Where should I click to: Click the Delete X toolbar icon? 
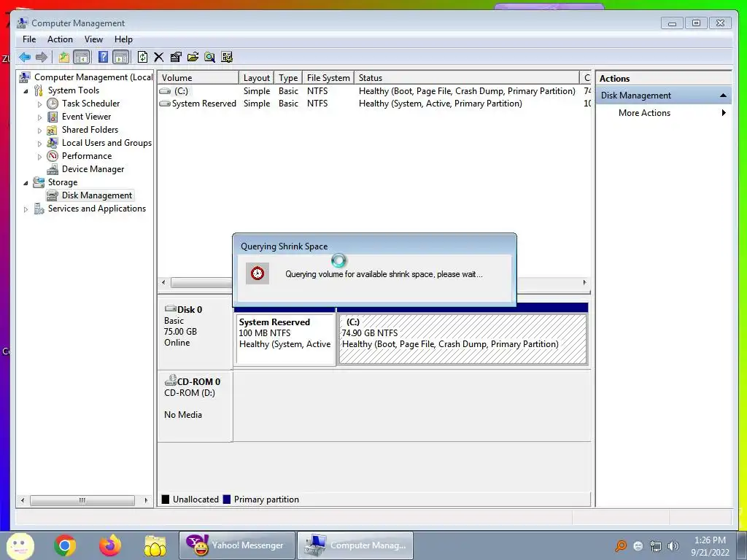point(158,58)
